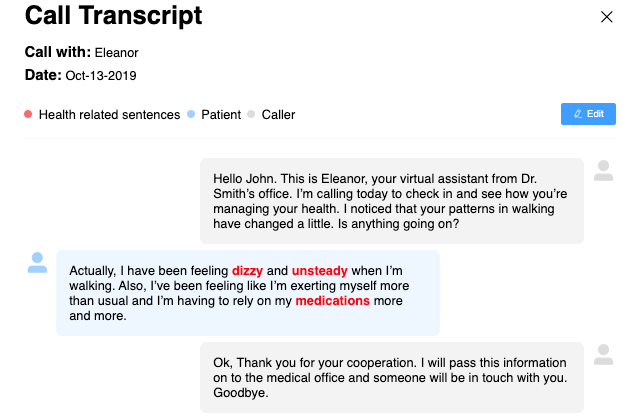Click the Health related sentences legend label
The height and width of the screenshot is (418, 639).
click(109, 115)
